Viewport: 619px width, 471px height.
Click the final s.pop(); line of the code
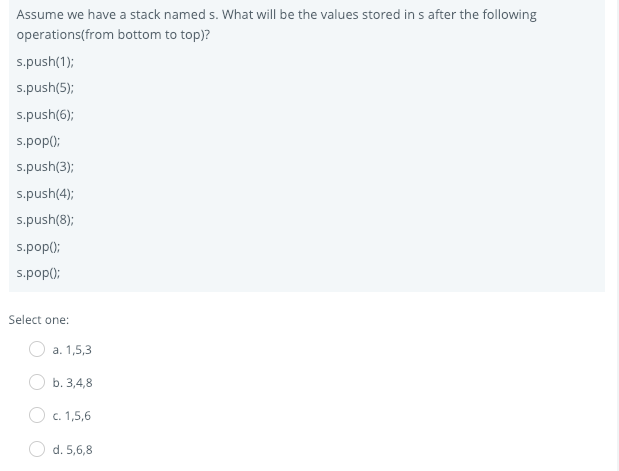38,273
